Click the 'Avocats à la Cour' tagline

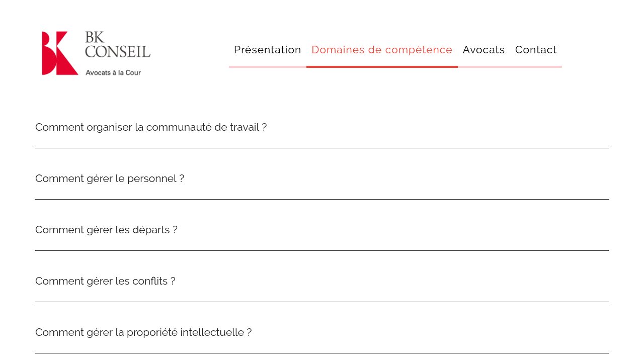click(x=113, y=72)
